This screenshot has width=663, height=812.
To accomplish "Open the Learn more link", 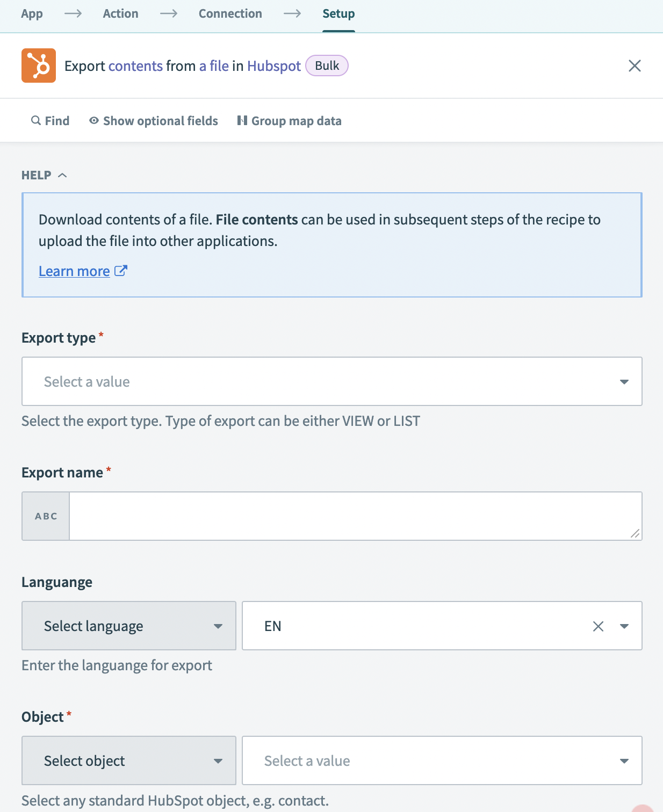I will coord(74,271).
